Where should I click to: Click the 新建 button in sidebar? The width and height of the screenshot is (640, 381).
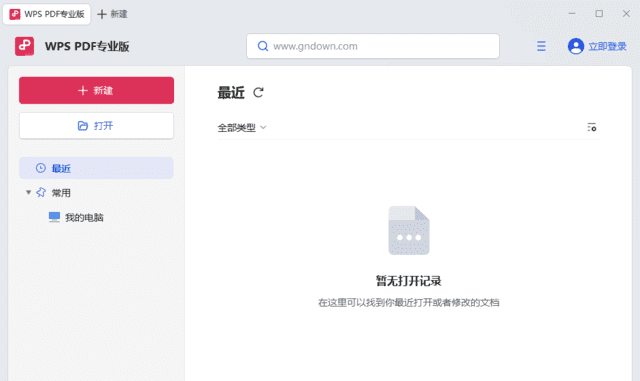[96, 90]
